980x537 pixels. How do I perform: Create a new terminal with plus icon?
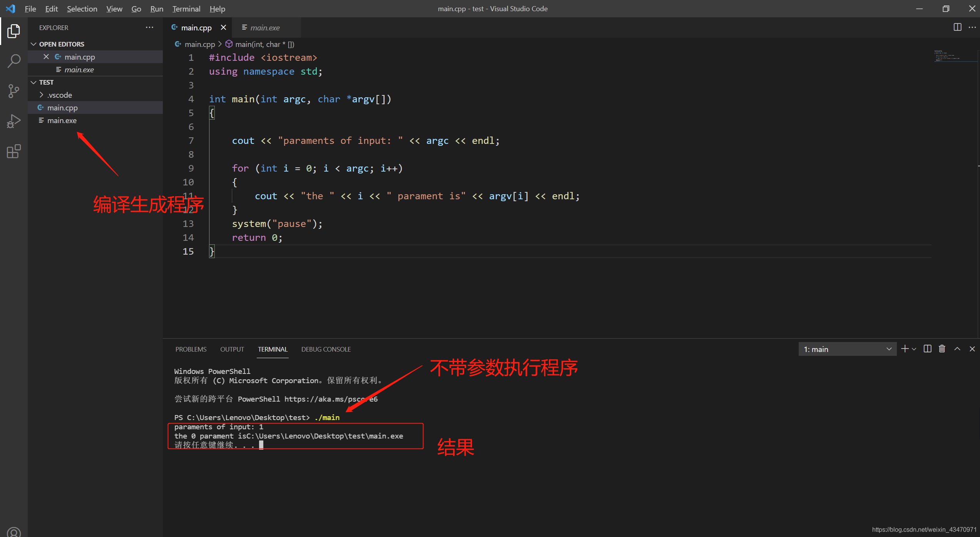click(x=905, y=349)
